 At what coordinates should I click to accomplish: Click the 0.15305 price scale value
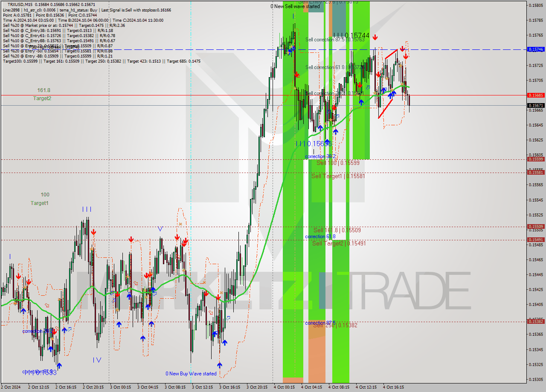pyautogui.click(x=536, y=379)
